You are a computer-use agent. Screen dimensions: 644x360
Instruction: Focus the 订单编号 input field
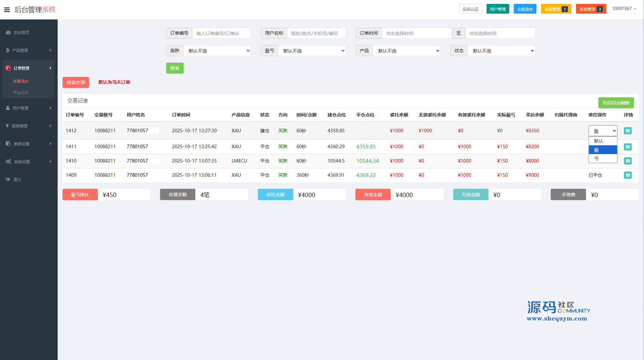222,33
